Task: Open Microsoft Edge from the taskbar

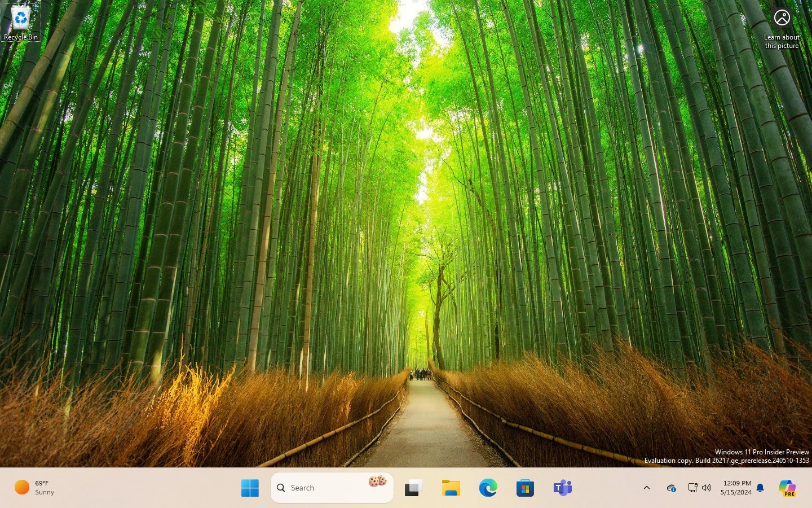Action: (x=488, y=488)
